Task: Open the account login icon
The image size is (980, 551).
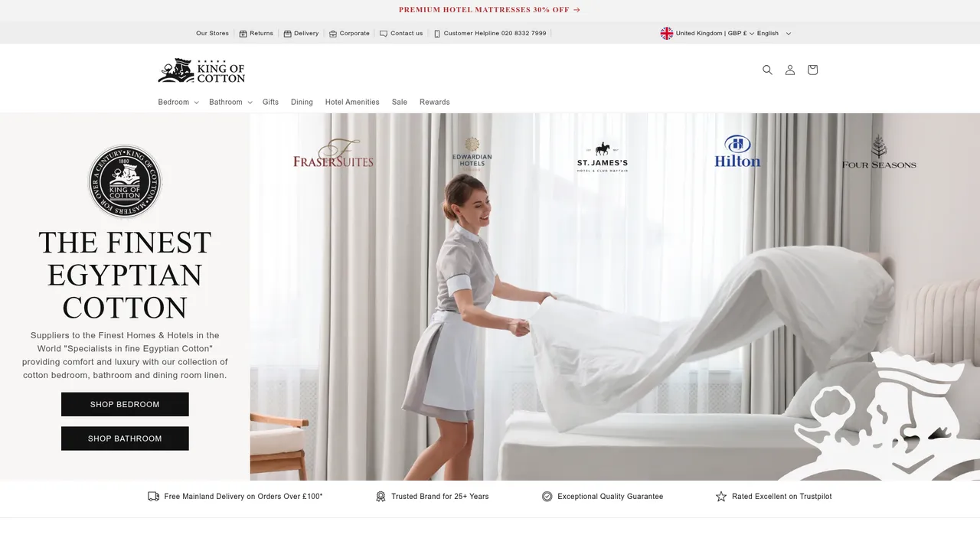Action: (790, 70)
